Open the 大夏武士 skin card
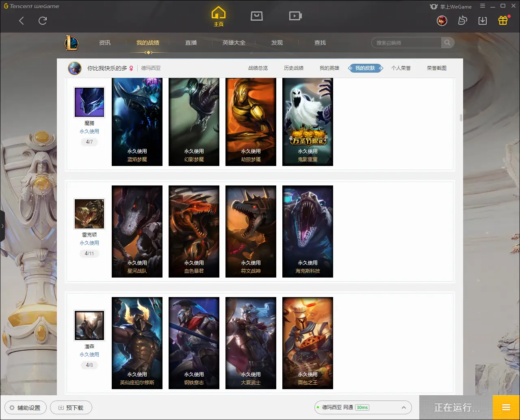 (251, 343)
